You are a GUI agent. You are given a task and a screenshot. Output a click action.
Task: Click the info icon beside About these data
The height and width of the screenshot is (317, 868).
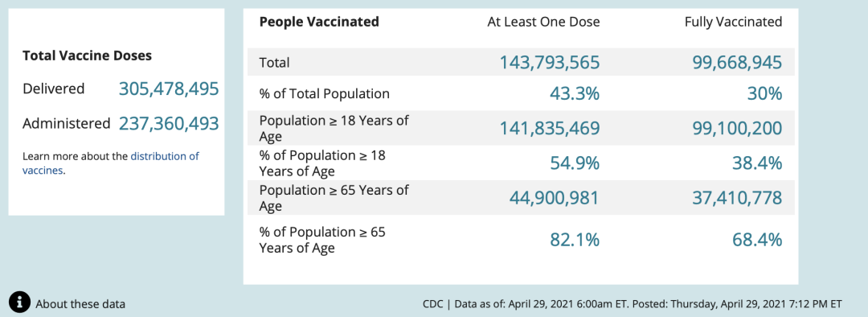[x=19, y=302]
